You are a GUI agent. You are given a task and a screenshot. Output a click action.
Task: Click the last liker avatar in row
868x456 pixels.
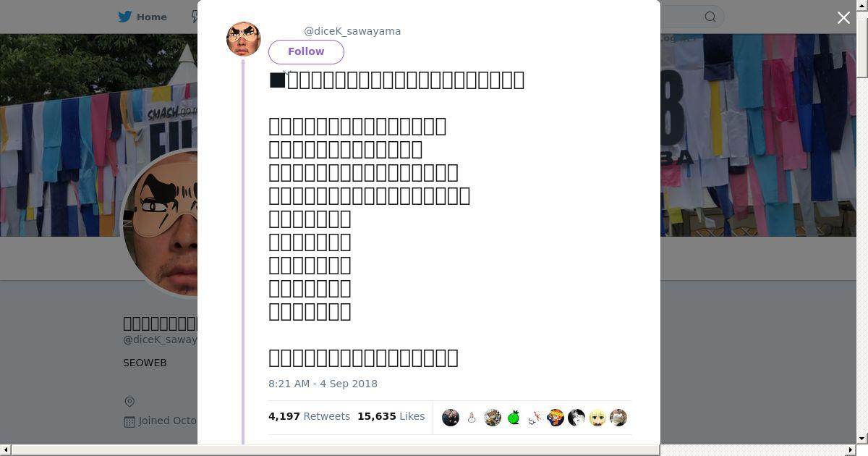pyautogui.click(x=618, y=418)
